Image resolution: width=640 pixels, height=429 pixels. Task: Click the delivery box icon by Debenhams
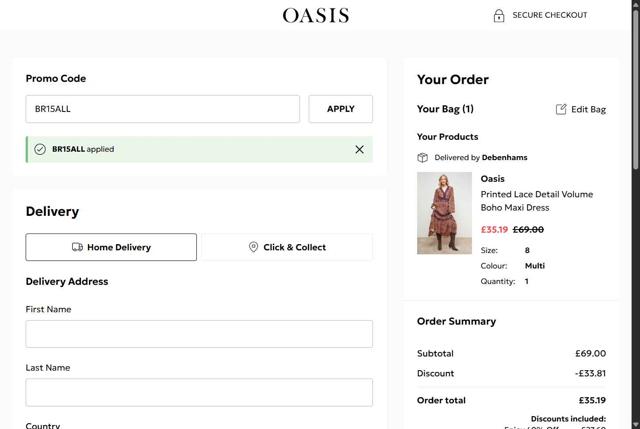pyautogui.click(x=423, y=157)
